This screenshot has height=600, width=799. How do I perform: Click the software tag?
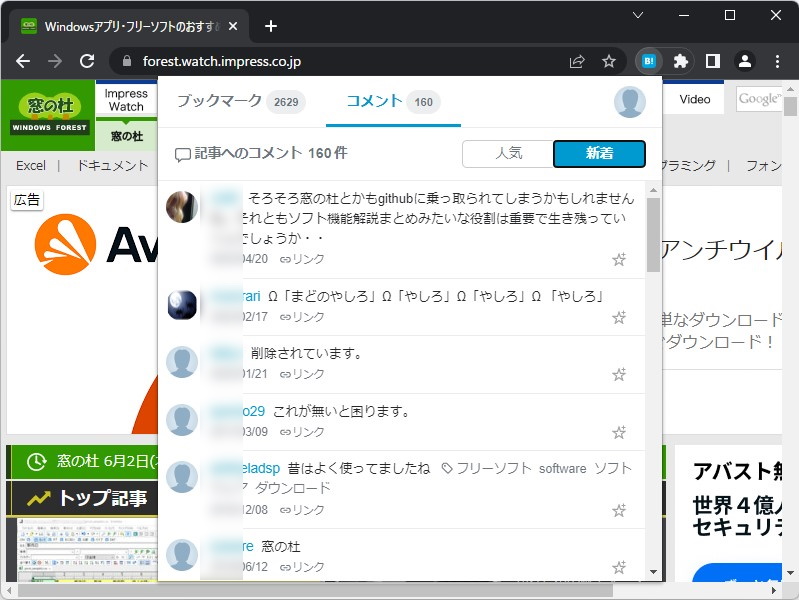[x=563, y=468]
